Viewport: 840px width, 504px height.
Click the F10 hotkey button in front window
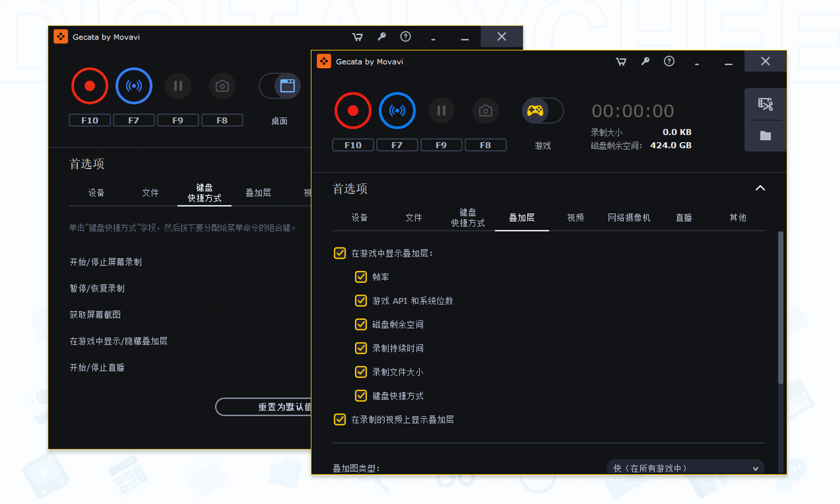[353, 146]
